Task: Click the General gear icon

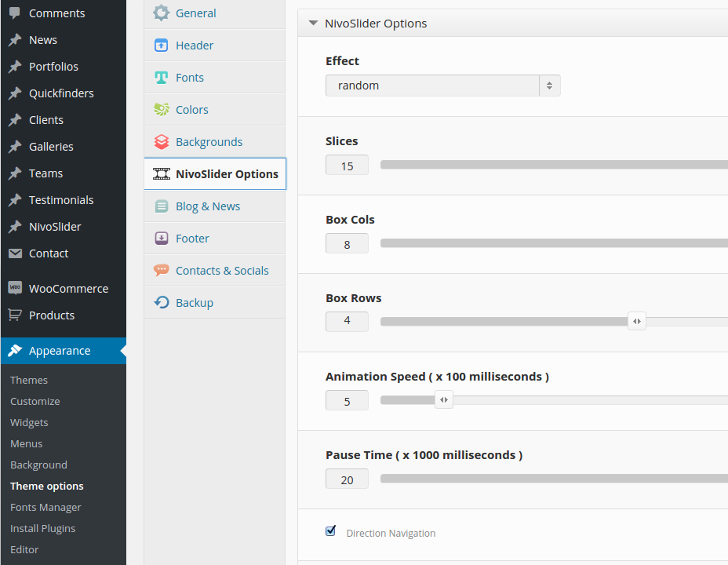Action: click(162, 13)
